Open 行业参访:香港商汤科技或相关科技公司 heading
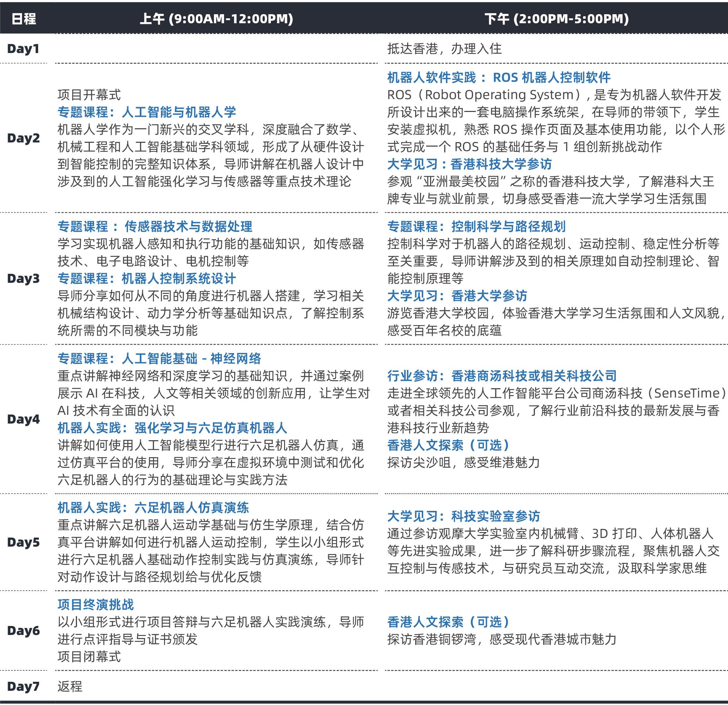This screenshot has height=705, width=728. tap(502, 376)
